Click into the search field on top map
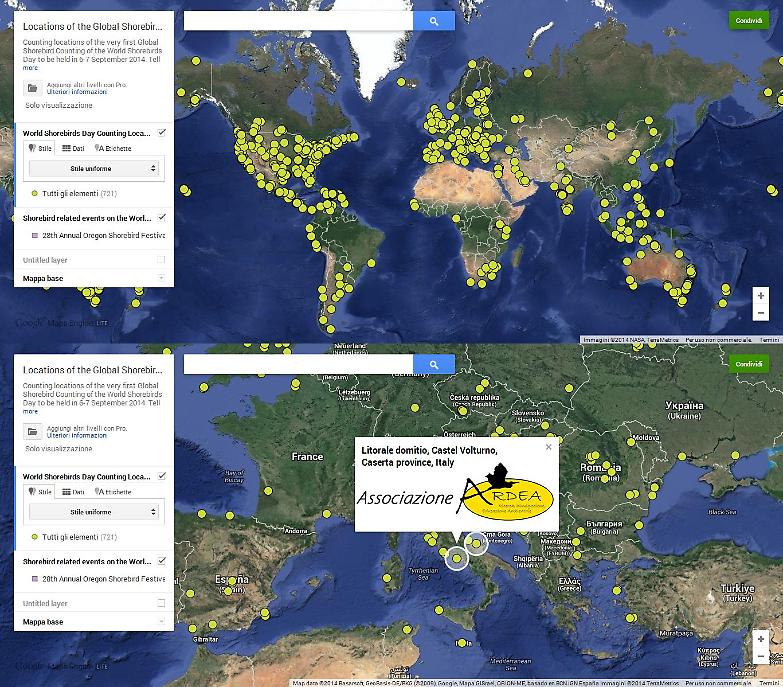 click(x=300, y=21)
